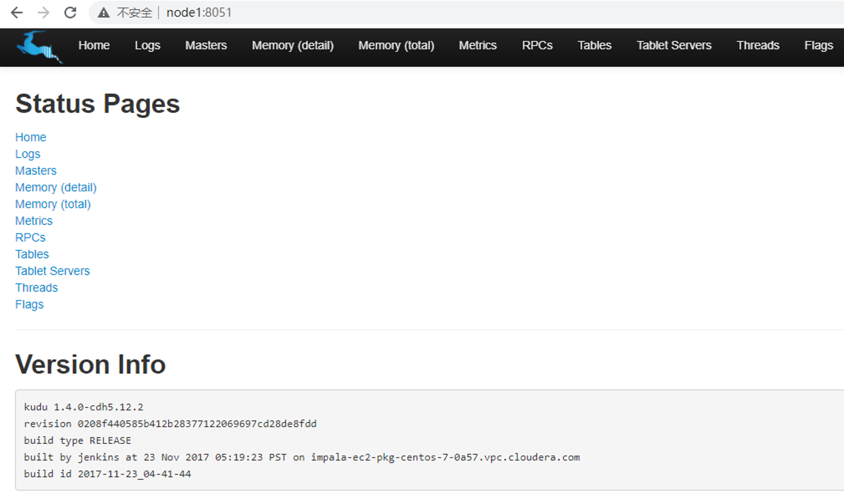Screen dimensions: 844x504
Task: Click the Kudu logo in navbar
Action: click(40, 47)
